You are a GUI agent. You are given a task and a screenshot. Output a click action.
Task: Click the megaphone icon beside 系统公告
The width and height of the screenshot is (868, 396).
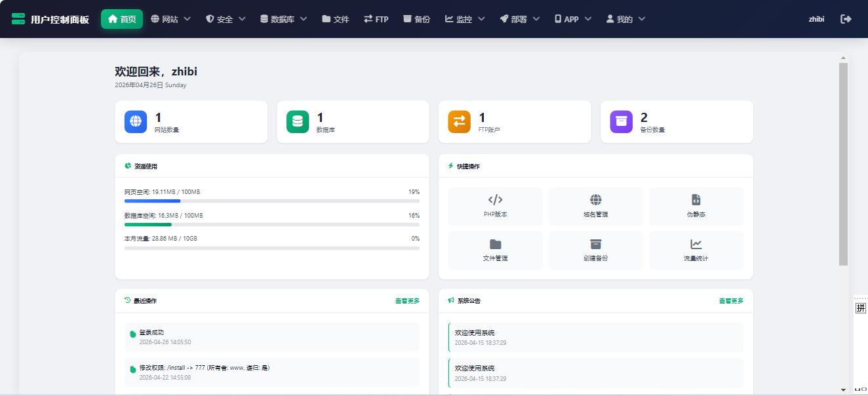[x=451, y=300]
